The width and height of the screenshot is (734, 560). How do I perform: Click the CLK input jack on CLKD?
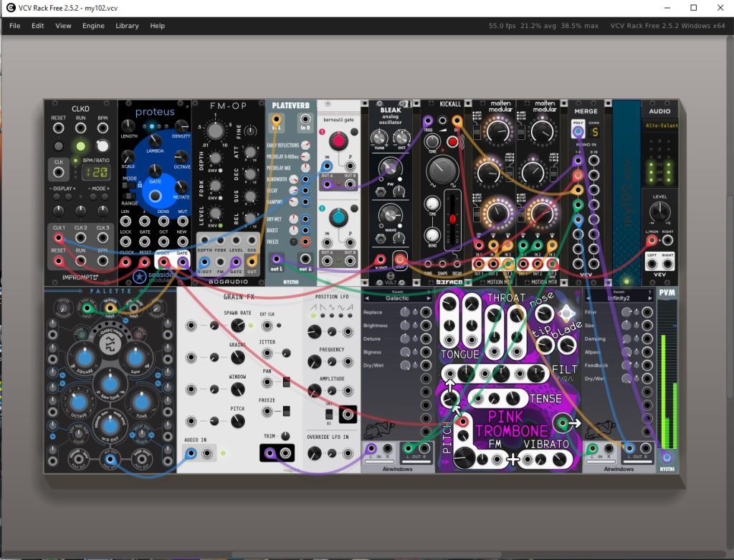click(59, 172)
